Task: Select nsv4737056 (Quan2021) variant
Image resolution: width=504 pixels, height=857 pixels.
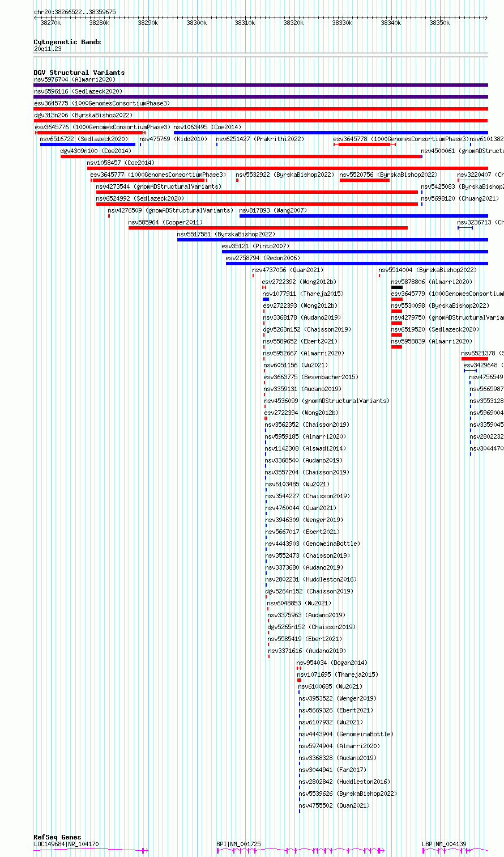Action: 288,270
